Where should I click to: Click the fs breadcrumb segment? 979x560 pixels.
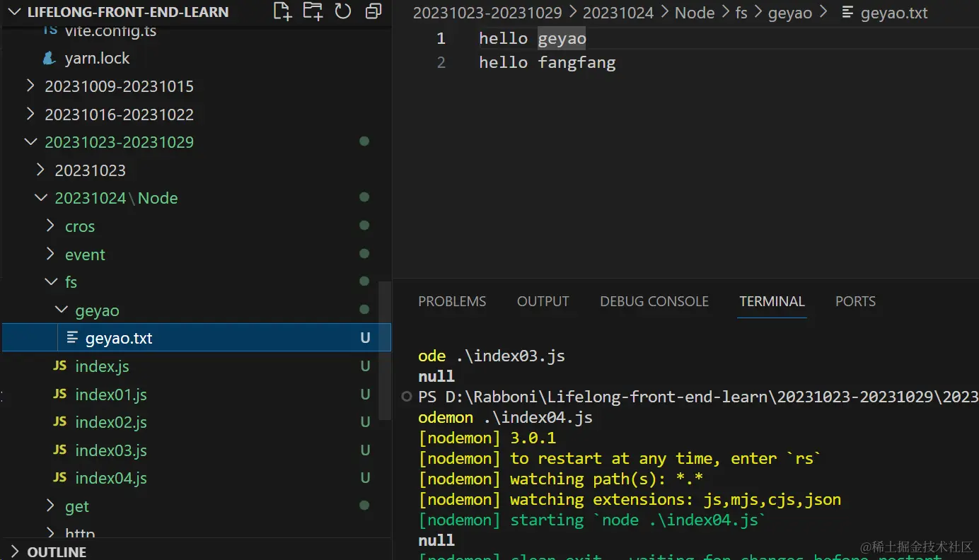[741, 13]
